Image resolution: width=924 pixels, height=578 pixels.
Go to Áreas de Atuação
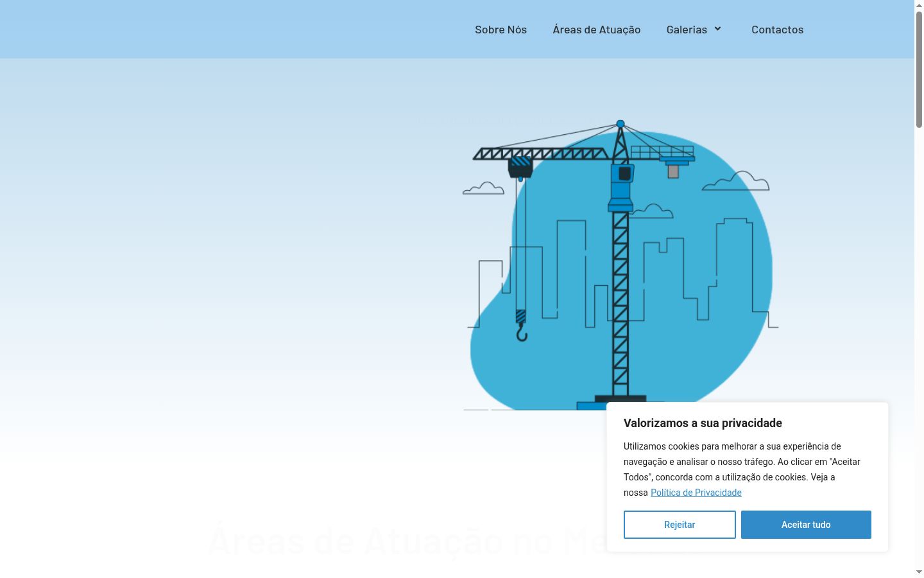tap(597, 30)
